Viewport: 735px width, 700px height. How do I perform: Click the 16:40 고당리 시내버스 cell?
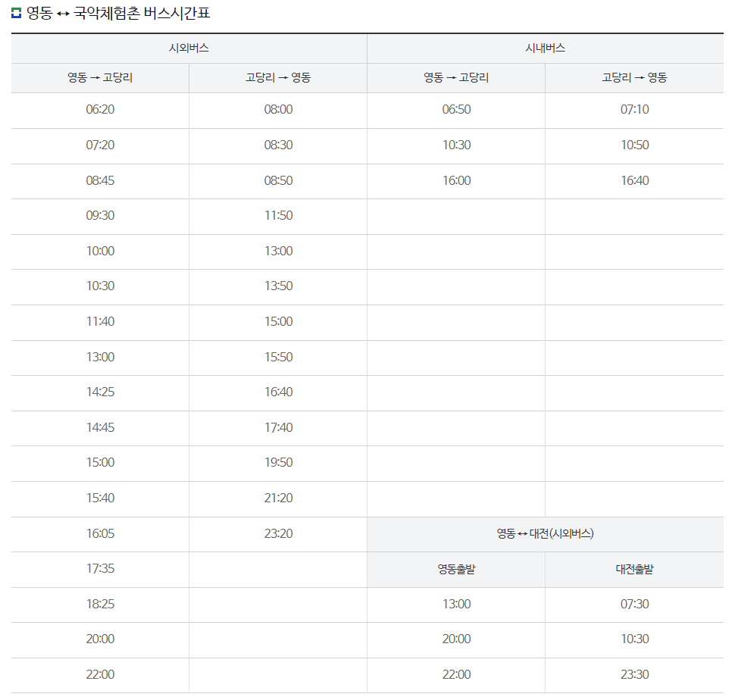(x=634, y=180)
